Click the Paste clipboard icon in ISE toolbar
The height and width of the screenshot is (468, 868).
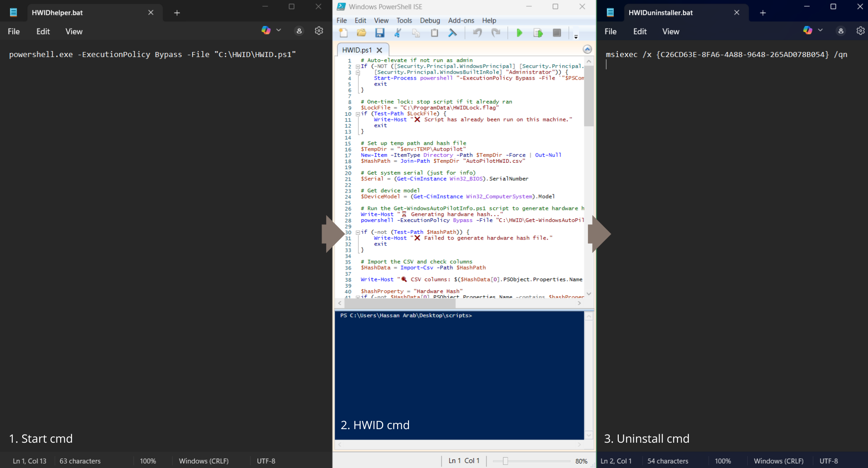[x=434, y=33]
